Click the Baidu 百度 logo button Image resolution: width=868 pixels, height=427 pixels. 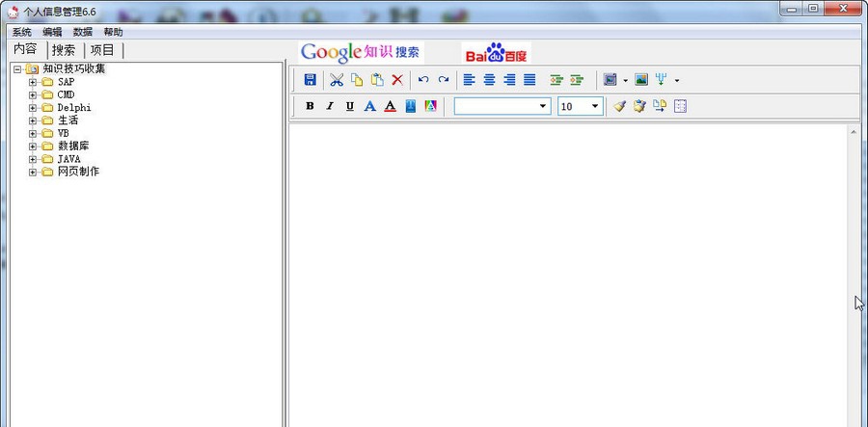click(x=496, y=53)
